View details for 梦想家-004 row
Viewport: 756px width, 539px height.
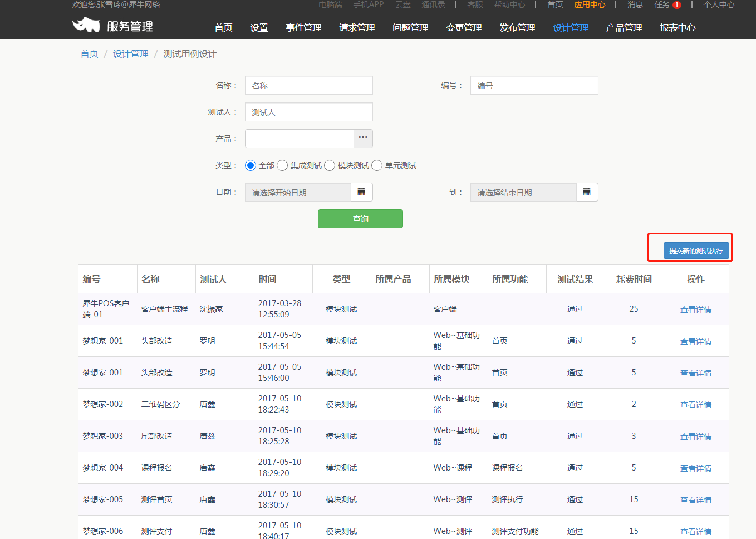(696, 468)
